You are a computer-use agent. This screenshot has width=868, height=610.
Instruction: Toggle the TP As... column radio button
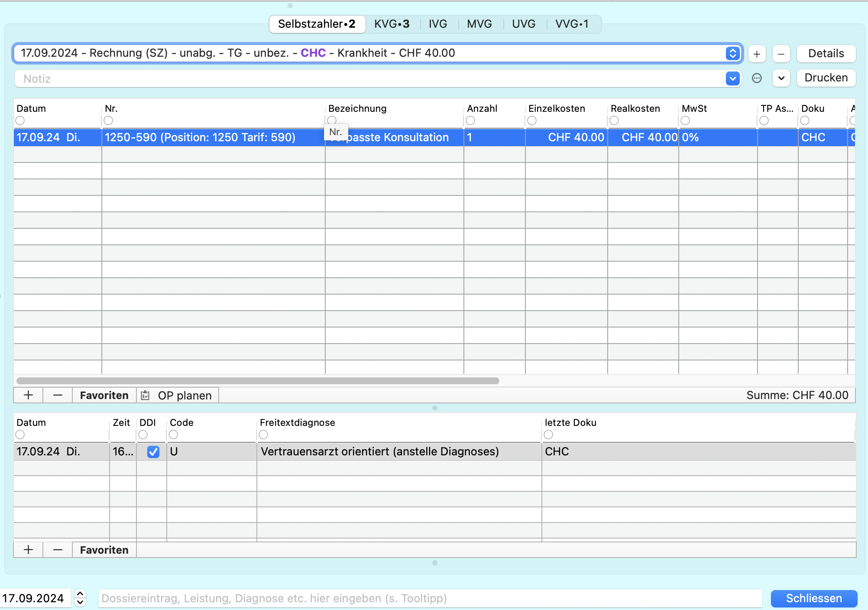(764, 120)
